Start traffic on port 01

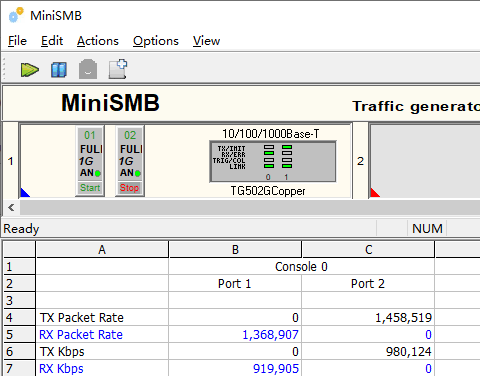click(x=90, y=188)
